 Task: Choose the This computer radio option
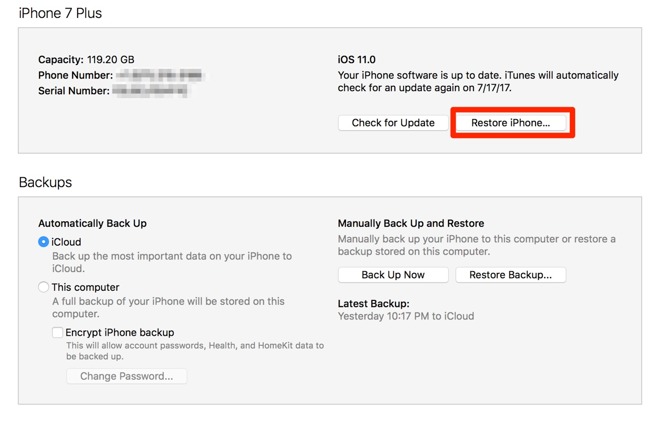(44, 287)
